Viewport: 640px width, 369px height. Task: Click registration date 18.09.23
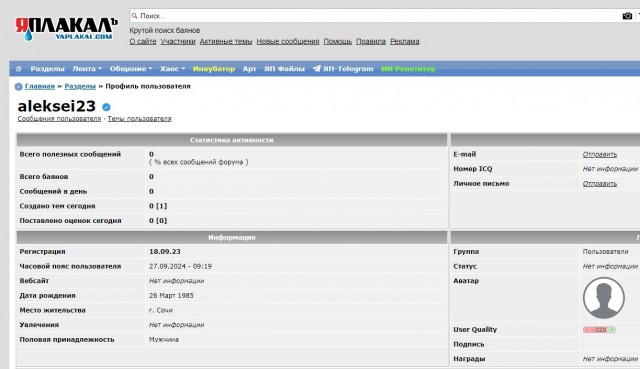(x=164, y=251)
